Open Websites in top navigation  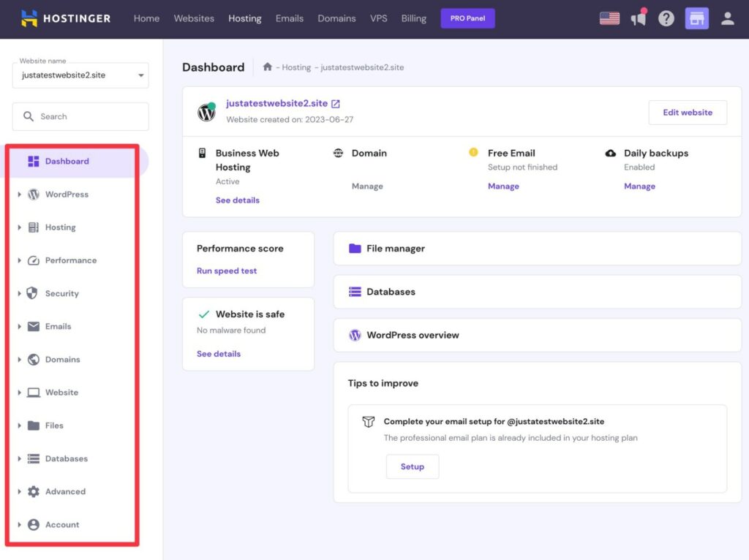point(194,18)
